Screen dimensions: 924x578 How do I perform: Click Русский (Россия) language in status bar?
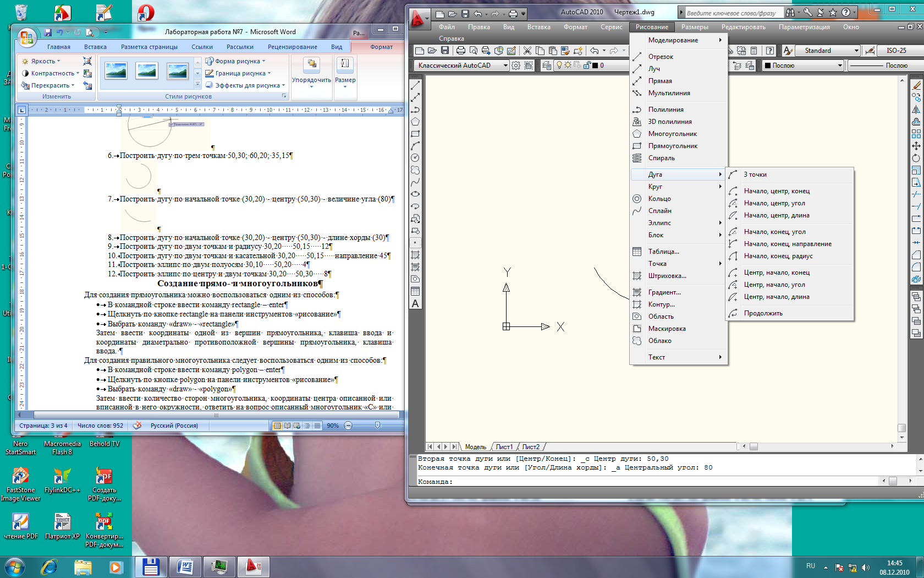(174, 426)
